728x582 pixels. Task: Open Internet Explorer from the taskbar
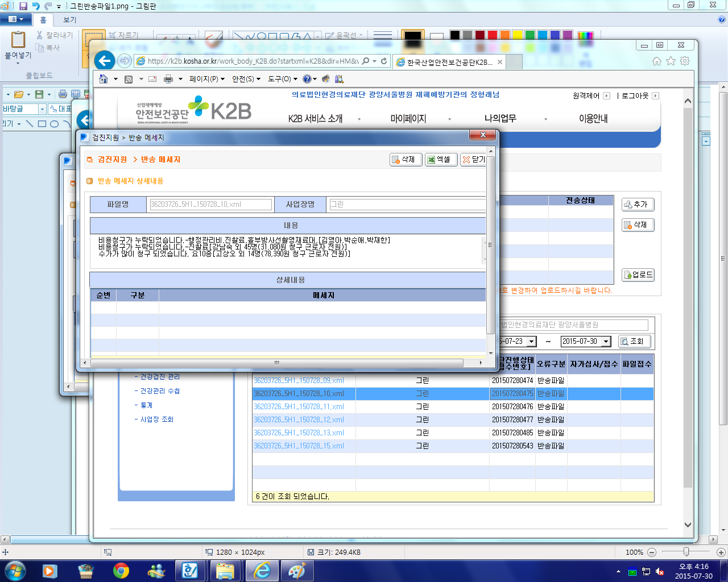click(x=262, y=570)
